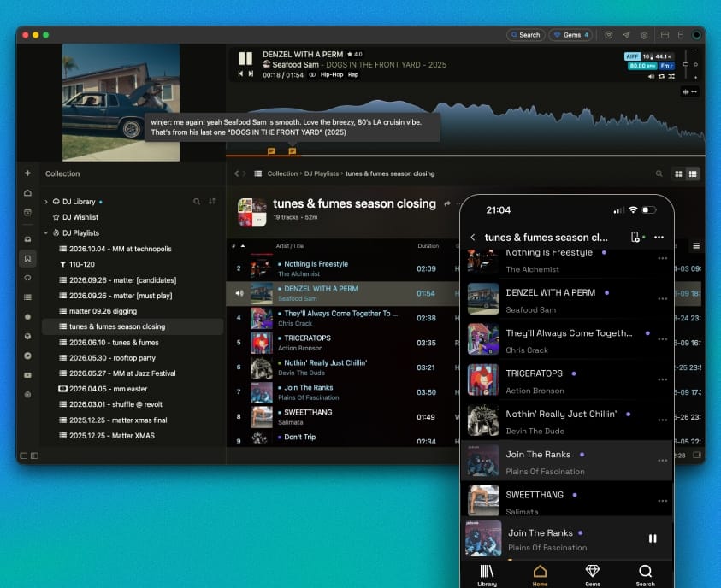Search within the collection sidebar
The width and height of the screenshot is (721, 588).
pos(197,202)
